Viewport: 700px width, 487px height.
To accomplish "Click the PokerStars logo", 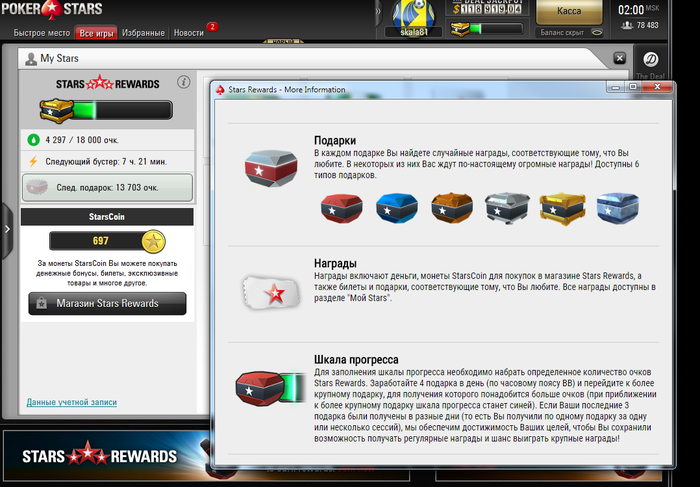I will 52,9.
